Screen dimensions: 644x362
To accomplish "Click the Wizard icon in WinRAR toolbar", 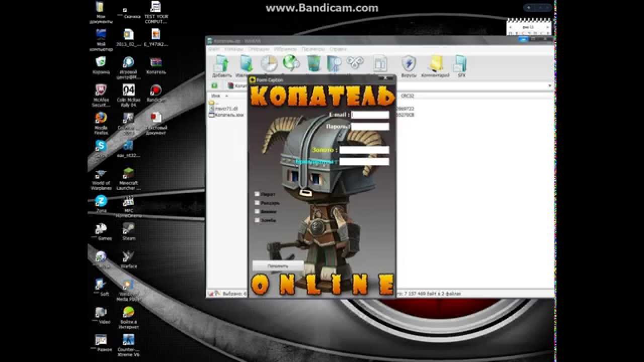I will (356, 64).
